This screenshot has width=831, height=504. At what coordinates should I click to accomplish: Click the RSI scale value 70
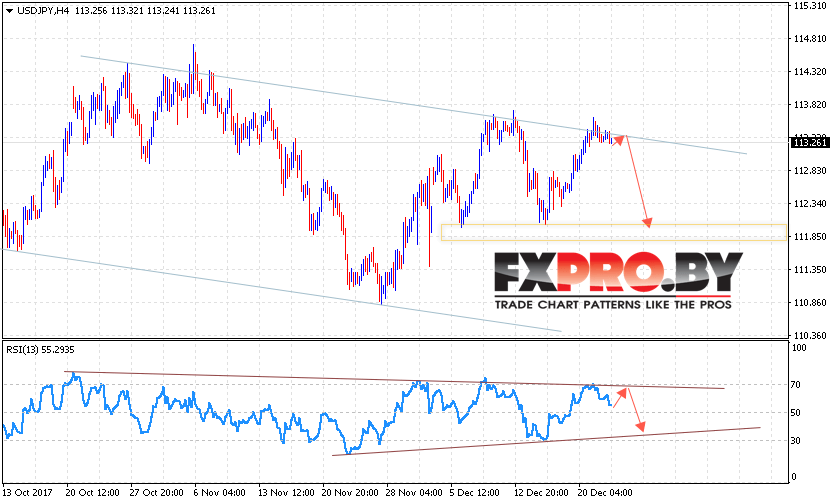coord(795,385)
